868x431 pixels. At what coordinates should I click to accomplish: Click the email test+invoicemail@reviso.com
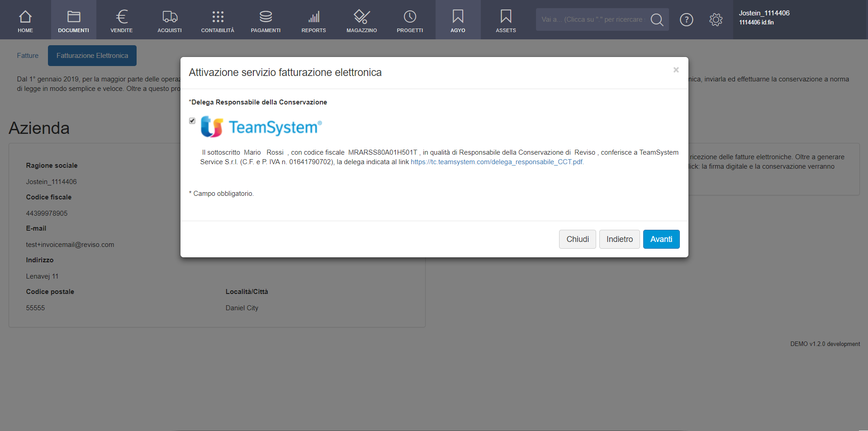[70, 245]
